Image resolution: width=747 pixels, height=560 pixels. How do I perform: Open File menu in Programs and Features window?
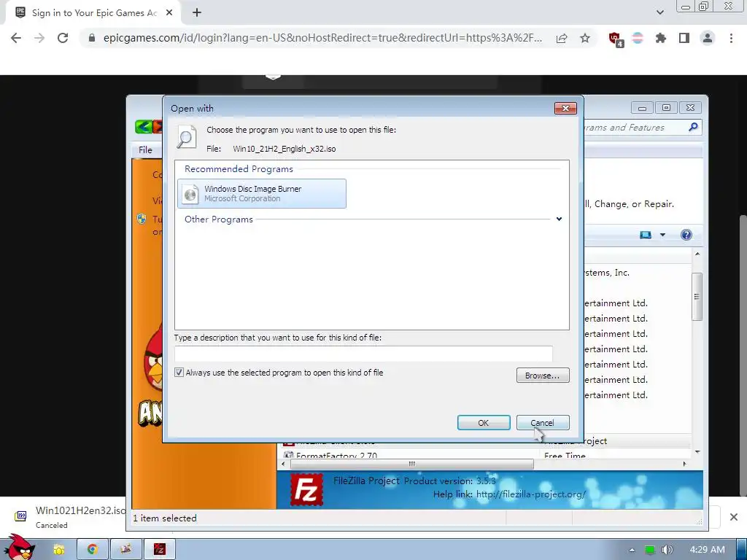145,150
